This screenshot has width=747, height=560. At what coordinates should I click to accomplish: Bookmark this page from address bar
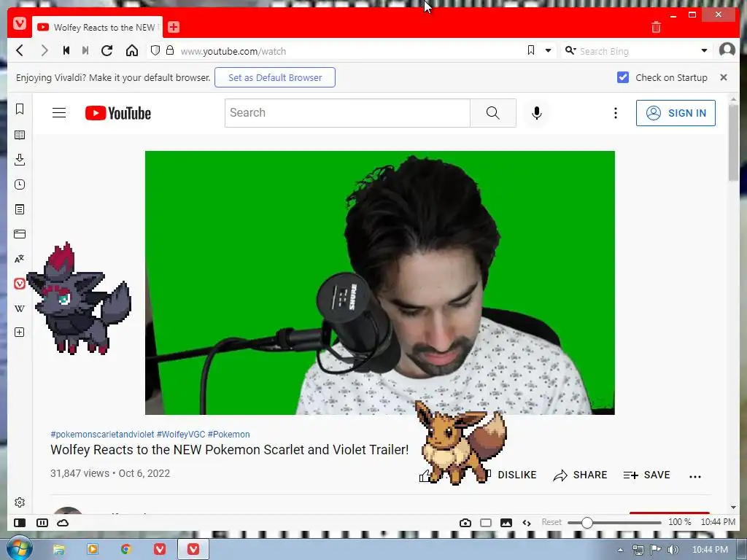coord(531,50)
